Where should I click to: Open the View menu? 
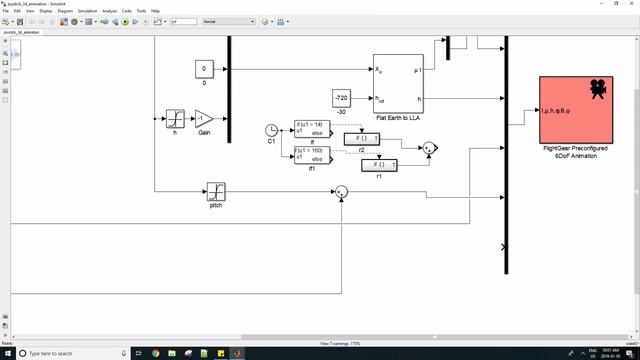pos(30,11)
